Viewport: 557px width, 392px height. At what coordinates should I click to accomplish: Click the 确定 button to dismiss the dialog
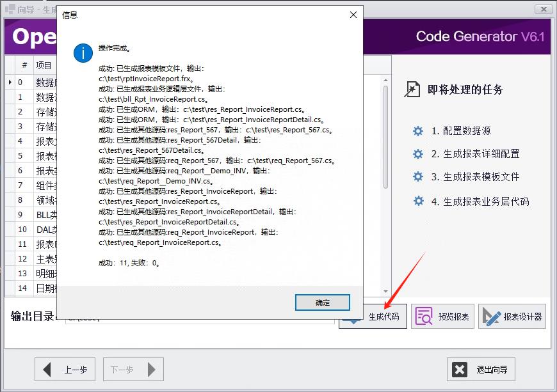(x=322, y=302)
